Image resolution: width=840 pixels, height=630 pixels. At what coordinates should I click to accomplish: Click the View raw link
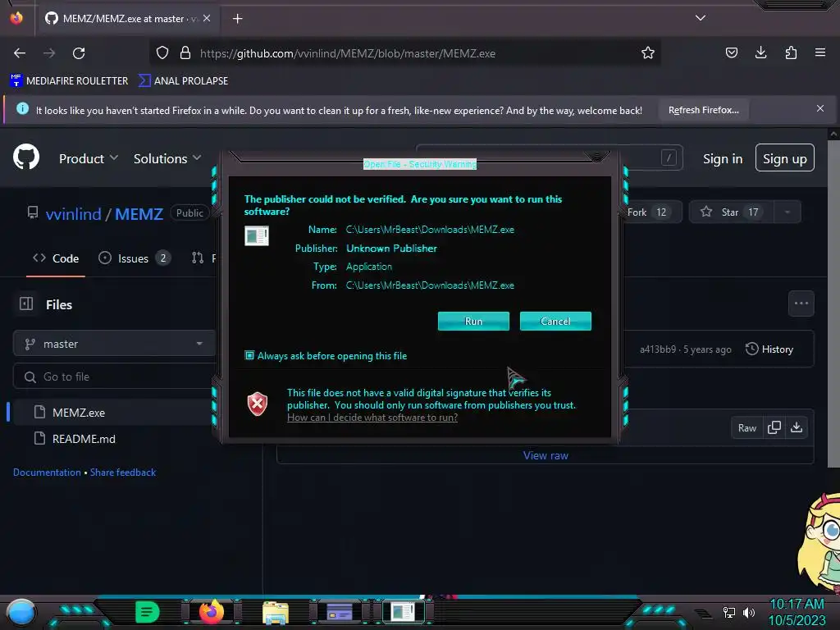click(x=546, y=455)
